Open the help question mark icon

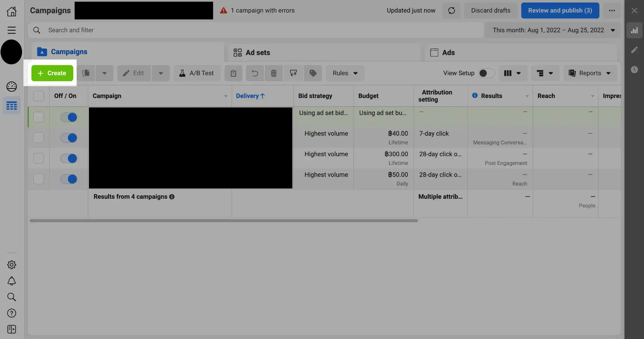[12, 313]
